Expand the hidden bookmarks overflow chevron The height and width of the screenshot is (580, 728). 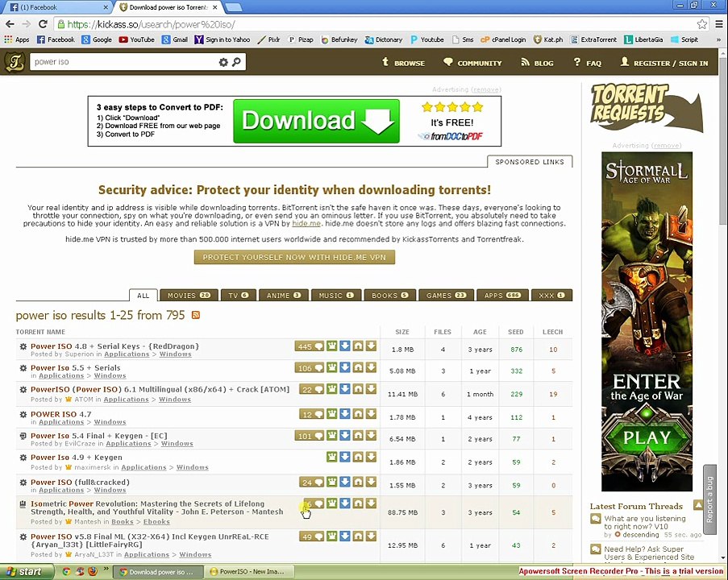point(718,40)
